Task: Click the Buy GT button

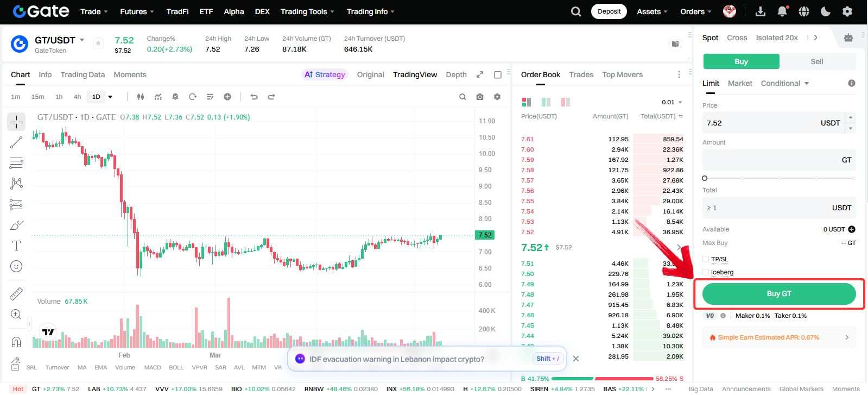Action: coord(779,293)
